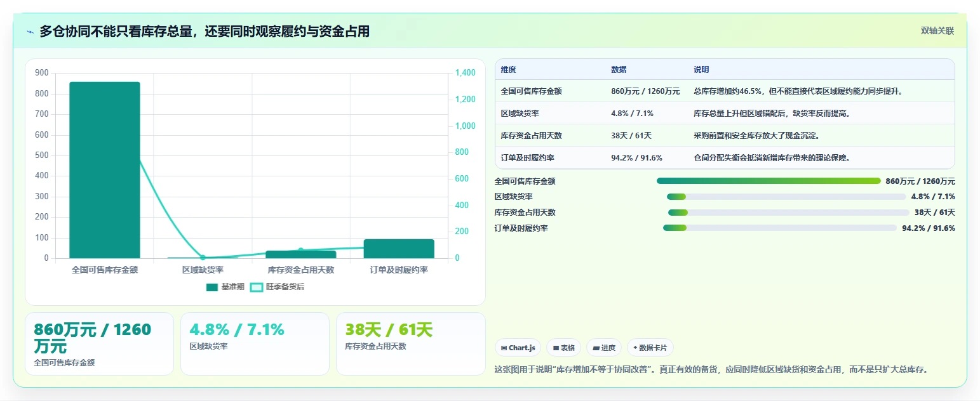Click the 1,400 right axis tick label
Image resolution: width=980 pixels, height=401 pixels.
[465, 73]
